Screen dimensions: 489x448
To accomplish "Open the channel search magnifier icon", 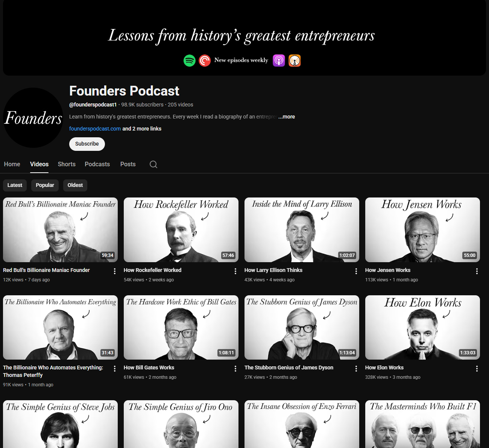I will coord(153,164).
